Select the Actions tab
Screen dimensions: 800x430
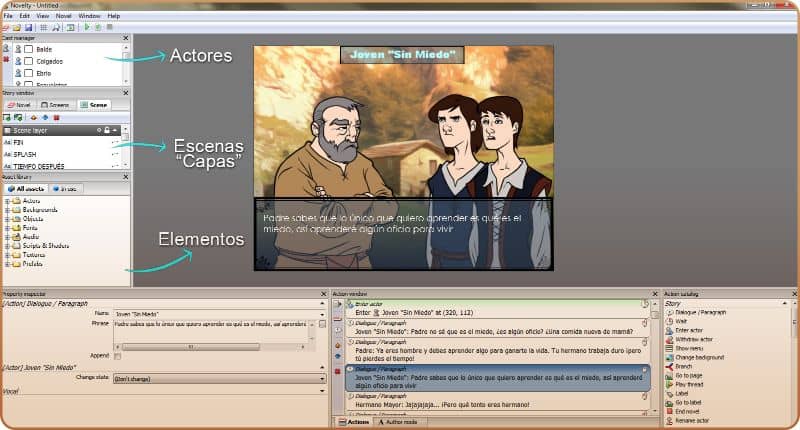(354, 422)
